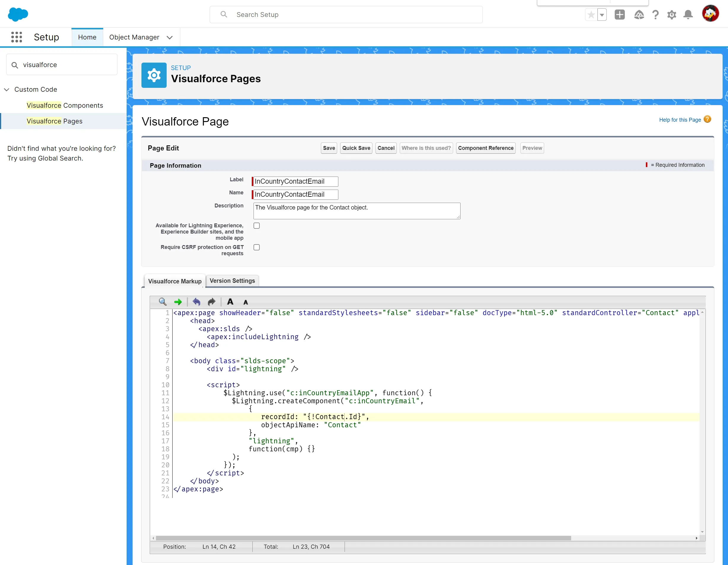The image size is (728, 565).
Task: Open the Object Manager dropdown
Action: pyautogui.click(x=170, y=37)
